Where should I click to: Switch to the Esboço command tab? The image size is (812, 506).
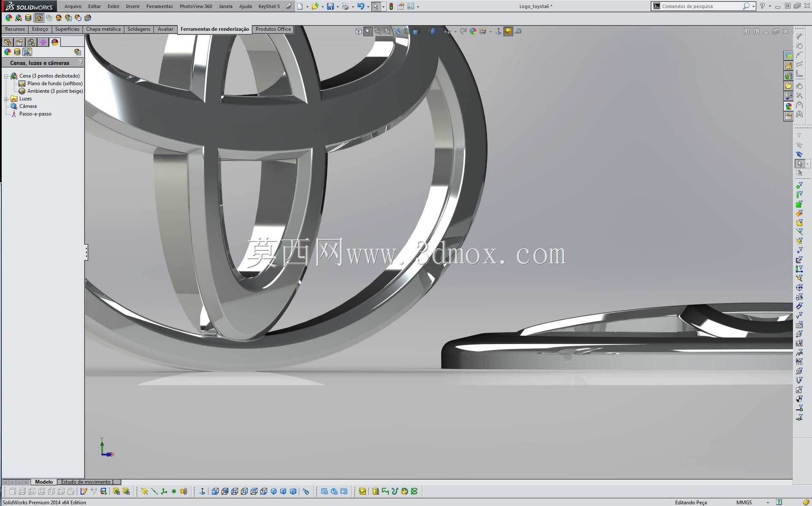click(x=40, y=29)
